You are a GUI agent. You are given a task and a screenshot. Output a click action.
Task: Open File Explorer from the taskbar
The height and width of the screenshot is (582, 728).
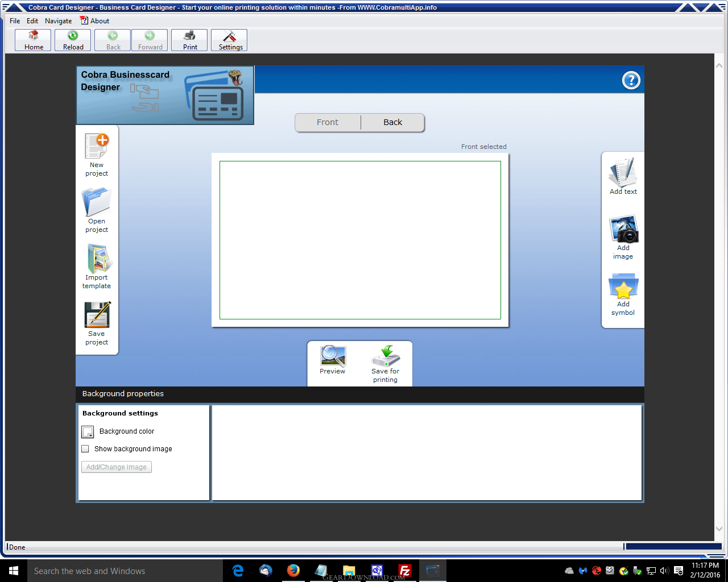[349, 571]
